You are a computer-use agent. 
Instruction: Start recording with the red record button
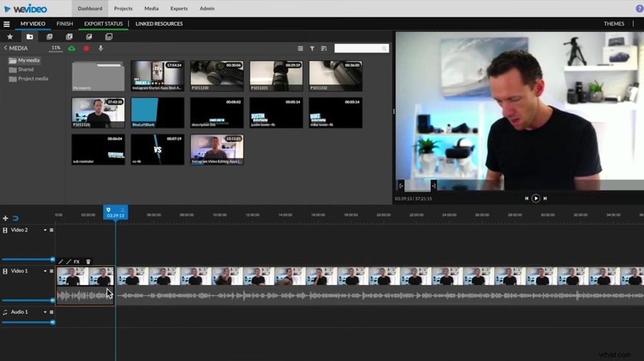[86, 48]
